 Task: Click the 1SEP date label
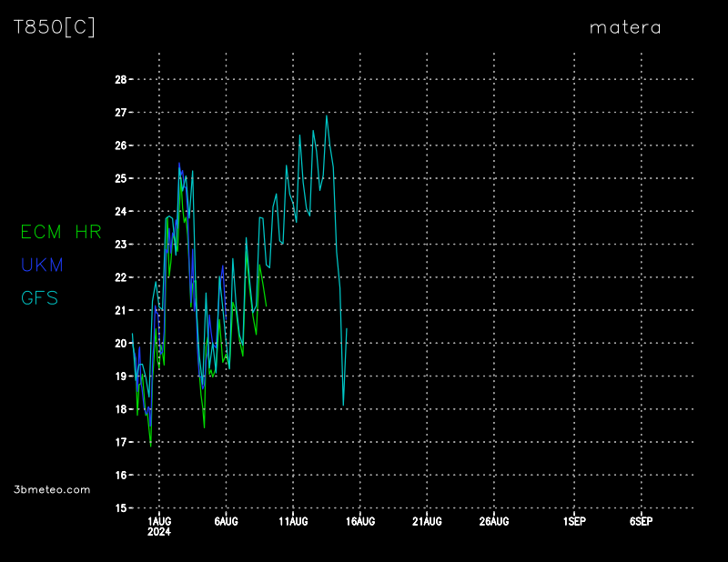pos(573,521)
